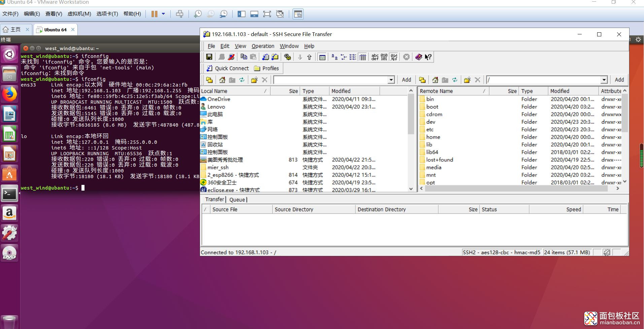This screenshot has width=644, height=329.
Task: Click the Save icon in SSH toolbar
Action: [x=209, y=57]
